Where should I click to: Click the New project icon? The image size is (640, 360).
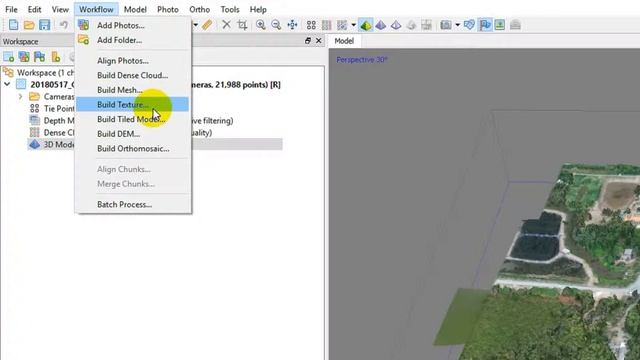[x=13, y=25]
